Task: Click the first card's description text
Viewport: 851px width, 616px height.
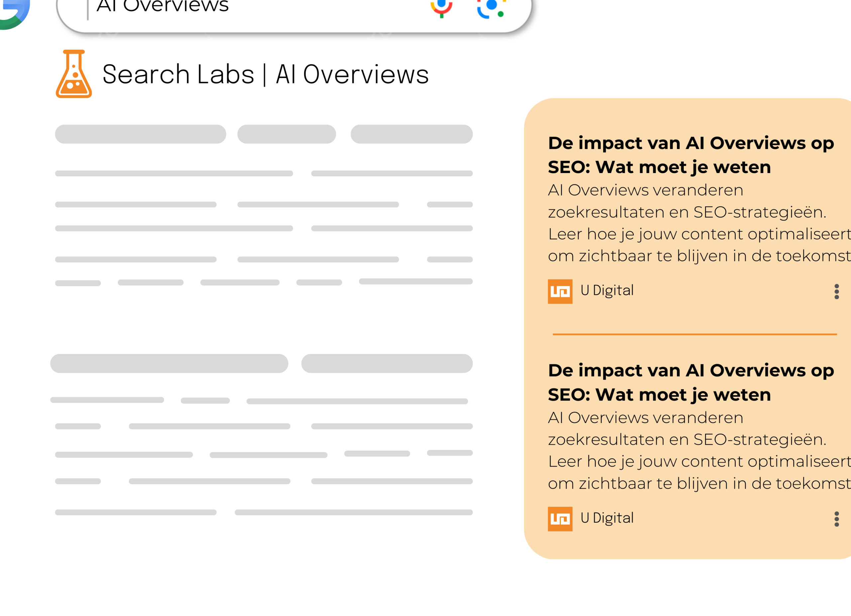Action: (x=699, y=223)
